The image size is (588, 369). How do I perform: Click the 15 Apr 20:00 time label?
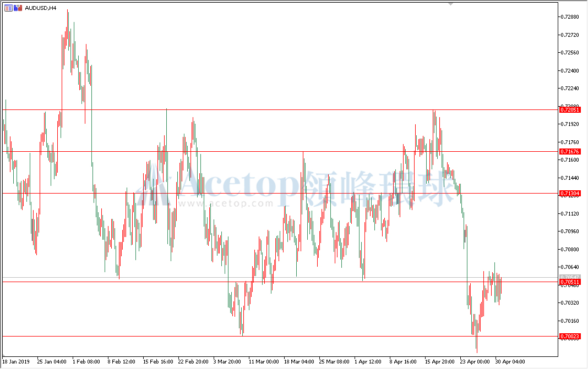pyautogui.click(x=439, y=361)
